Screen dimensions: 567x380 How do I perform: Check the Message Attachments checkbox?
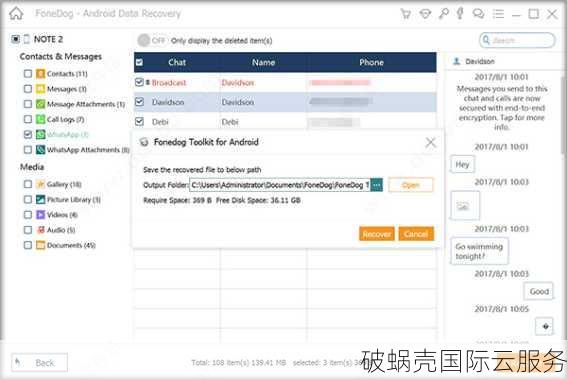click(28, 104)
